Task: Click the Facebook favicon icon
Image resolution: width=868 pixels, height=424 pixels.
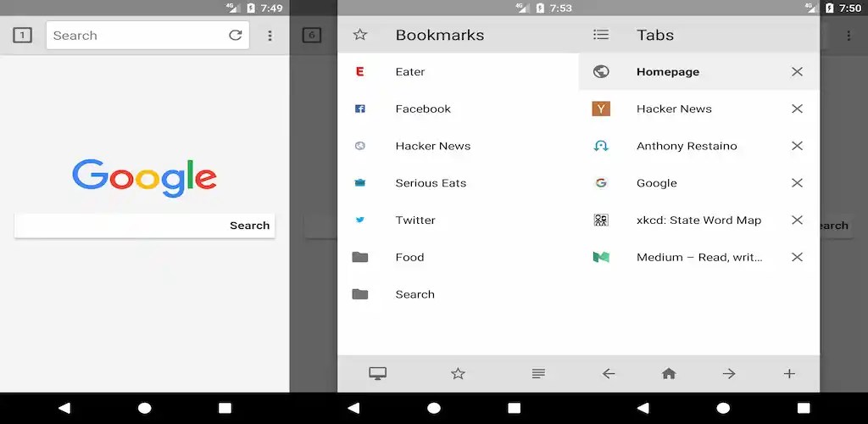Action: (359, 109)
